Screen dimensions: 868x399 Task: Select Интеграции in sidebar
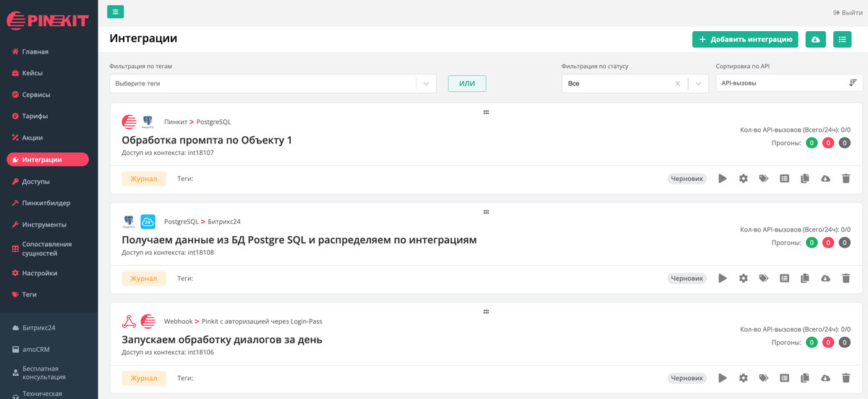coord(48,159)
